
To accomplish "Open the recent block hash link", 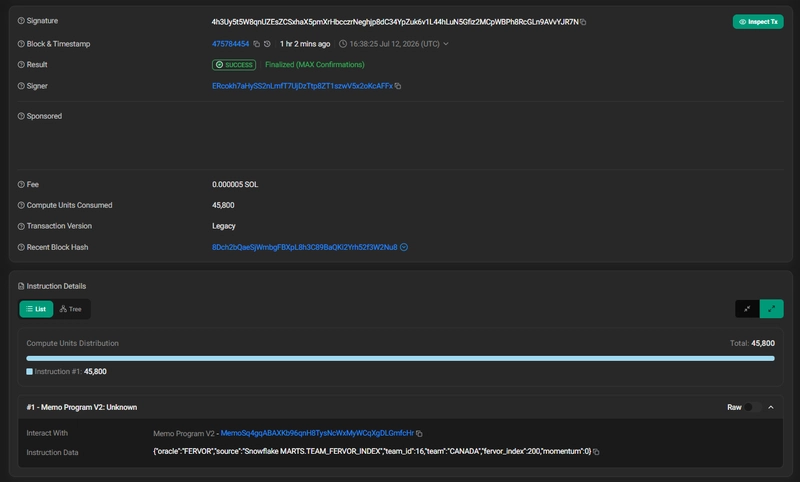I will [305, 247].
